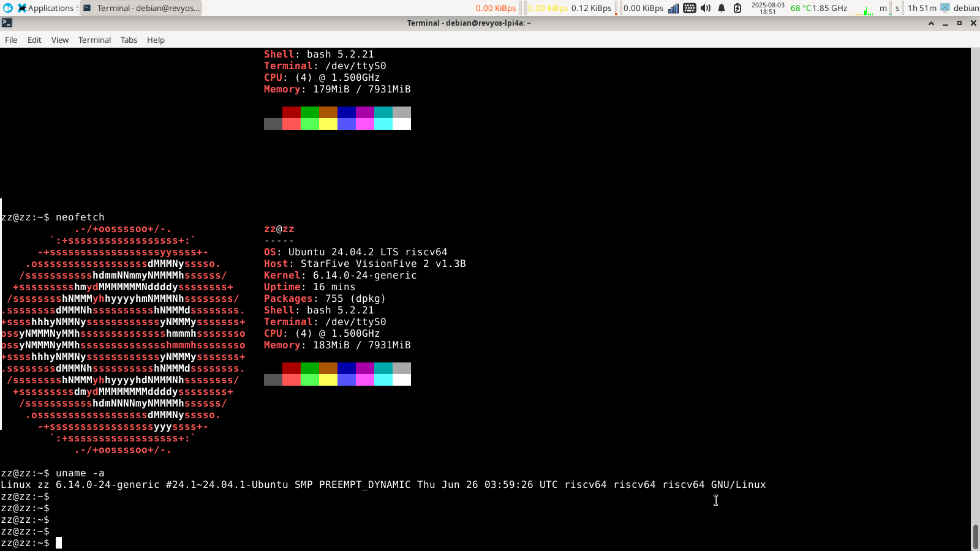The image size is (980, 551).
Task: Open the Edit menu
Action: [34, 40]
